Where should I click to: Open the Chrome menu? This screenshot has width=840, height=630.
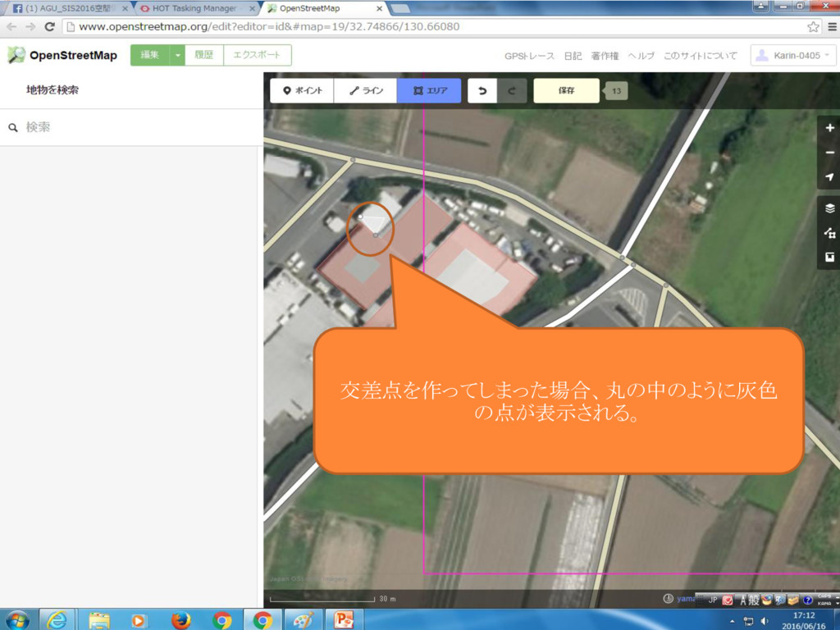point(833,27)
